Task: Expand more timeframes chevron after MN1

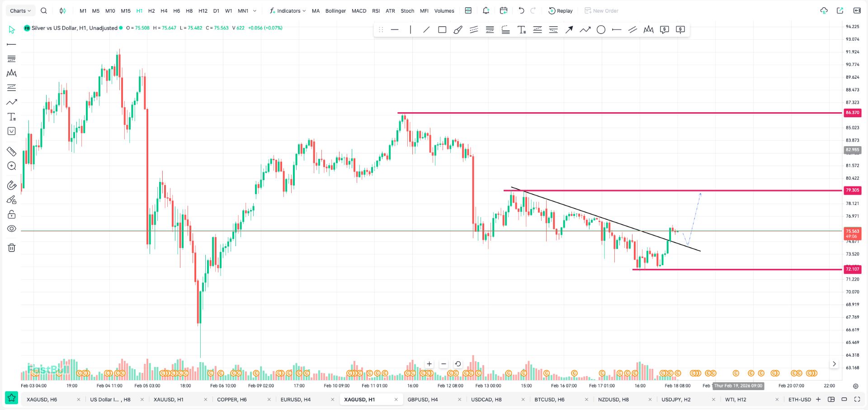Action: tap(255, 11)
